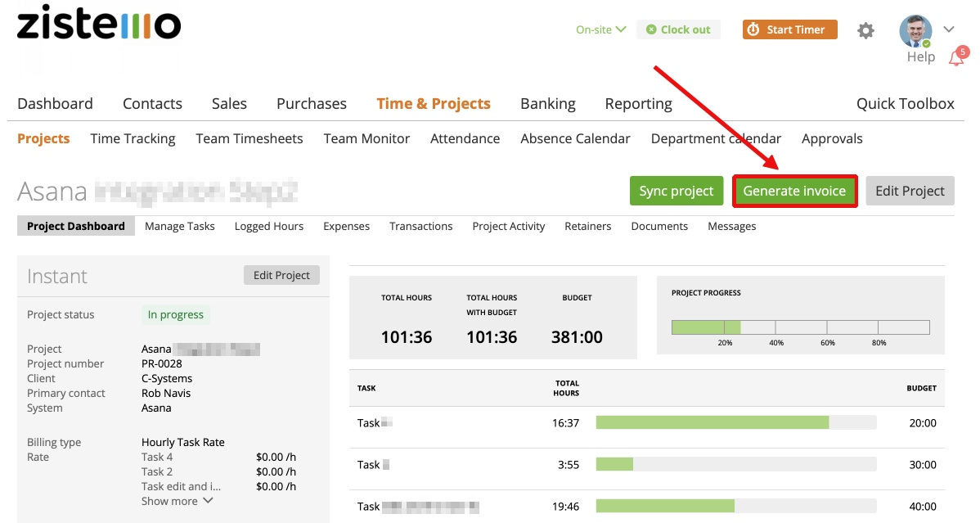Click the Clock out button
Screen dimensions: 980x523
(x=678, y=29)
